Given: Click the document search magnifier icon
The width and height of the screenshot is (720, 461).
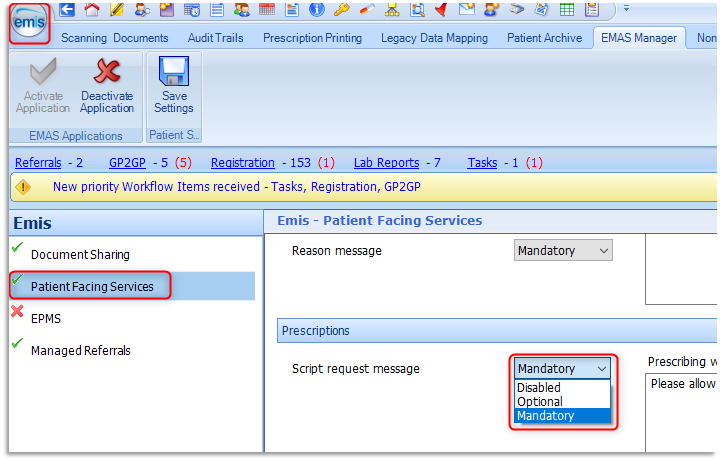Looking at the screenshot, I should 417,9.
